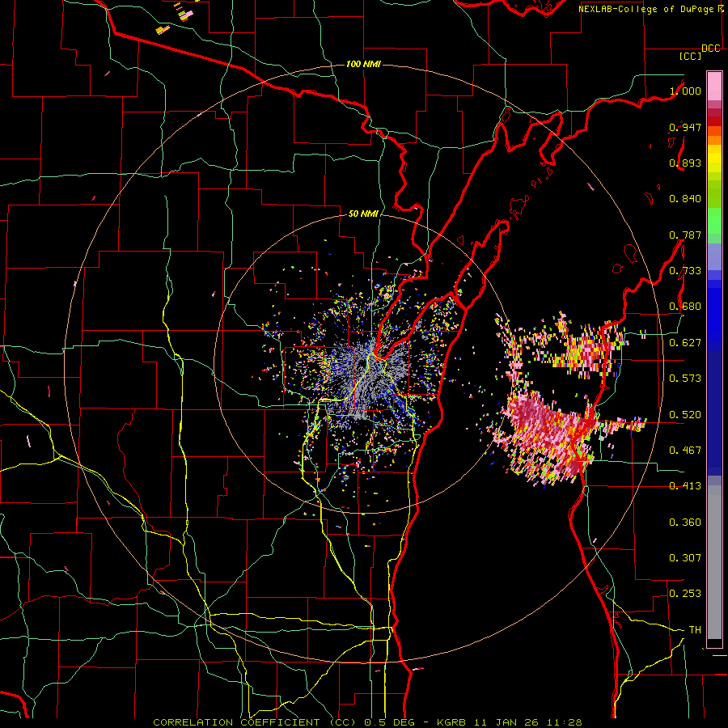The image size is (728, 728).
Task: Click the bright green color bar segment
Action: pos(714,221)
